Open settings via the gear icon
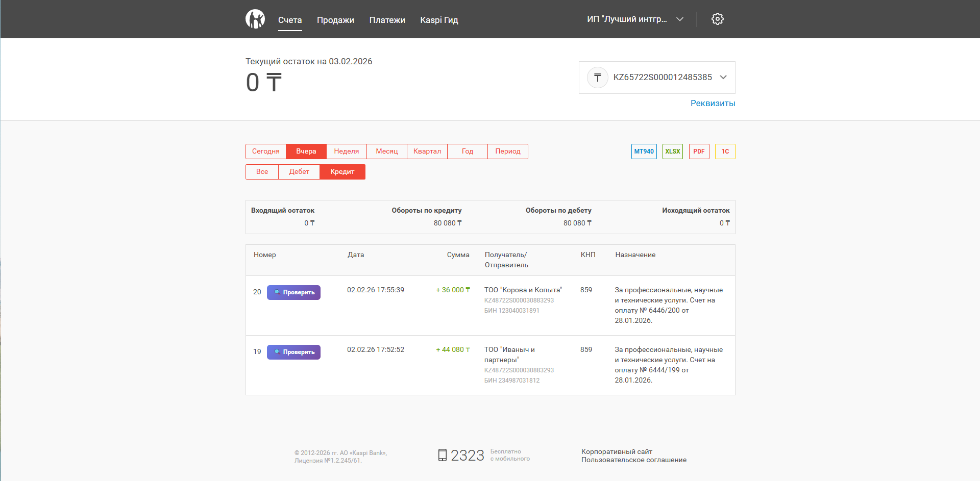Viewport: 980px width, 481px height. tap(717, 19)
